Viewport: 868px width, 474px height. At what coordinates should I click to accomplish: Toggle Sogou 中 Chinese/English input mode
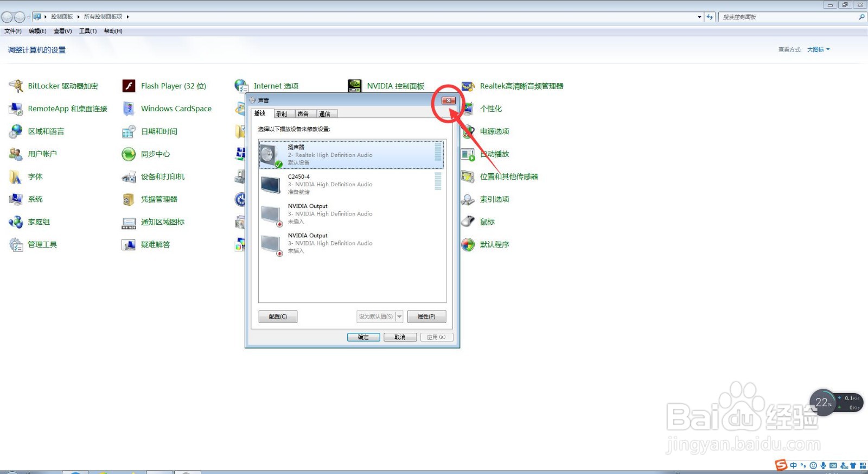(794, 465)
